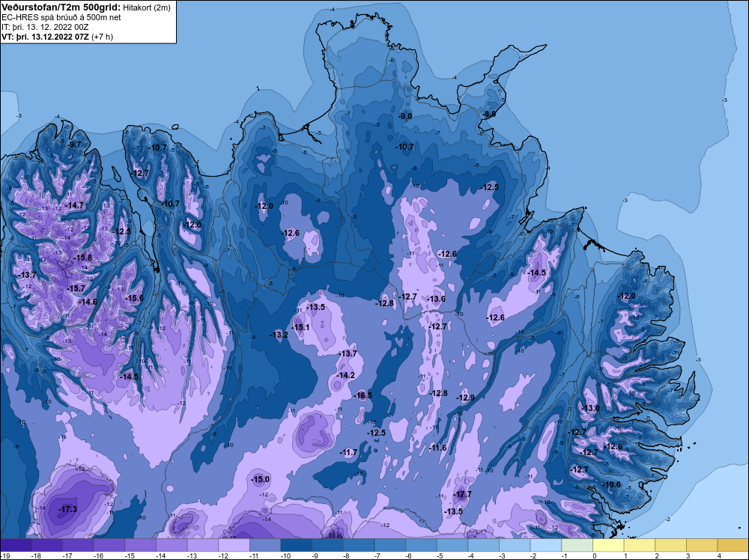The width and height of the screenshot is (749, 560).
Task: Click the legend swatch between -9 and -8
Action: [328, 545]
